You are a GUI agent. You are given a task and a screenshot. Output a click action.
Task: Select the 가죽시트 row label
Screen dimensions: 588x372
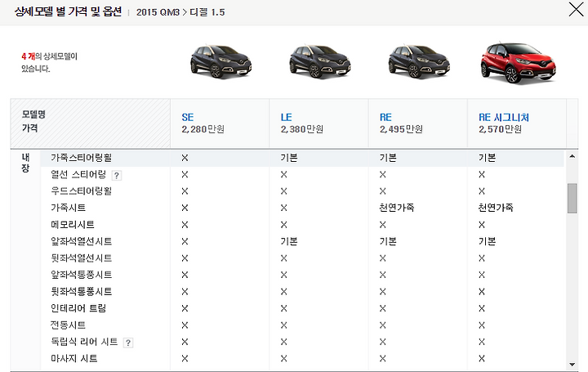point(68,208)
